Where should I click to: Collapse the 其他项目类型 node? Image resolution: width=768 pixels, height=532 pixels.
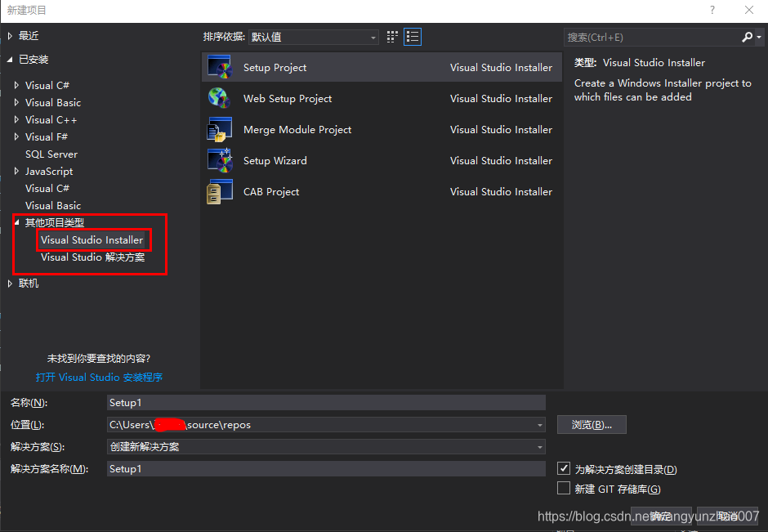click(16, 223)
